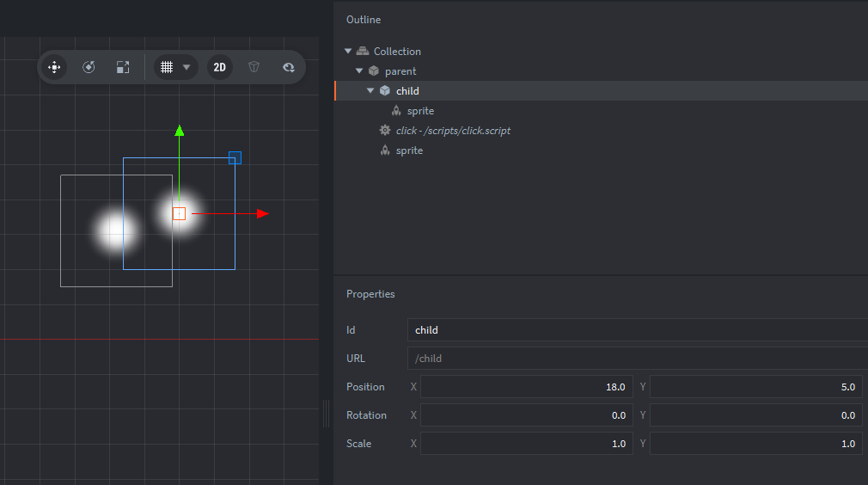Click the perspective camera cube icon
This screenshot has height=485, width=868.
pos(254,67)
